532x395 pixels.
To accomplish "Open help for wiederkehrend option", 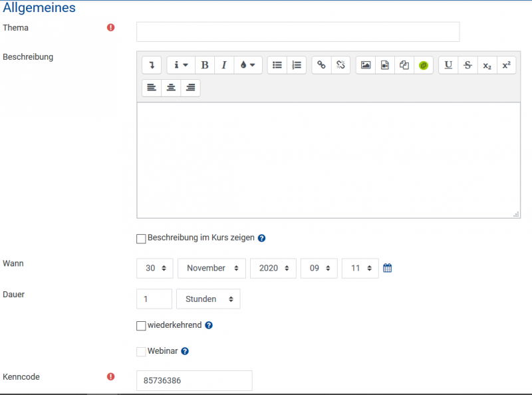I will (209, 325).
